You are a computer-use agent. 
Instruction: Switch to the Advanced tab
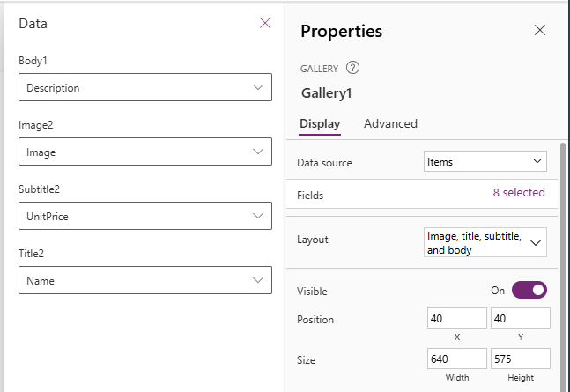[x=390, y=124]
